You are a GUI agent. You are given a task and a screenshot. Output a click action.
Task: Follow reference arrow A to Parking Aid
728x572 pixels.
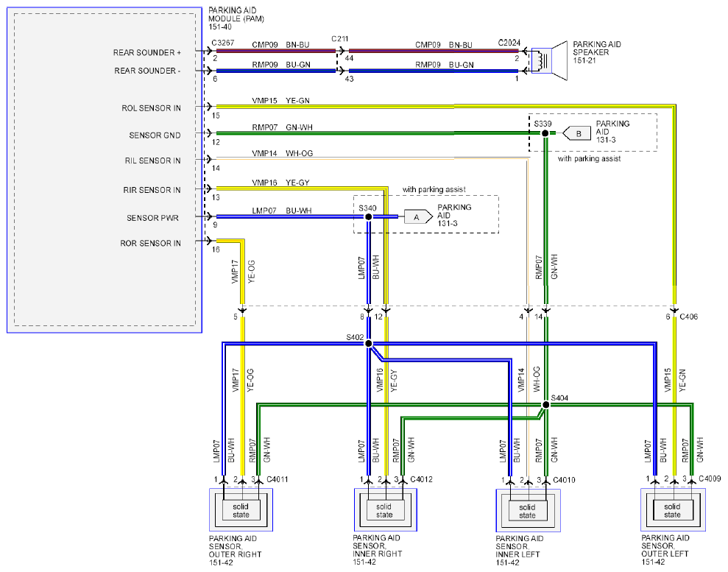click(418, 217)
